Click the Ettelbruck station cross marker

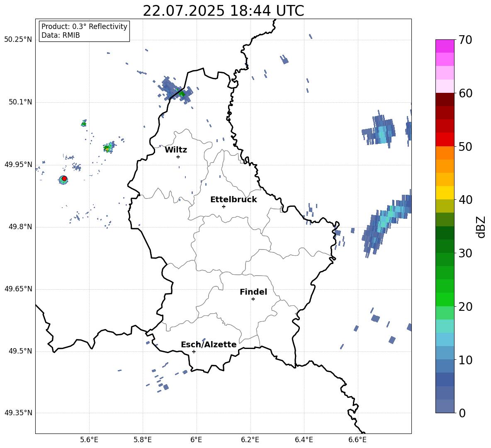pos(224,206)
